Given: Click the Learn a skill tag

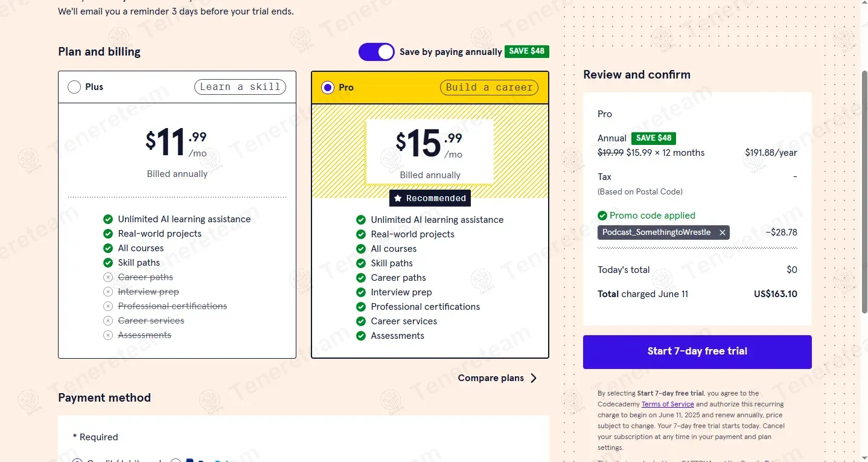Looking at the screenshot, I should tap(240, 87).
